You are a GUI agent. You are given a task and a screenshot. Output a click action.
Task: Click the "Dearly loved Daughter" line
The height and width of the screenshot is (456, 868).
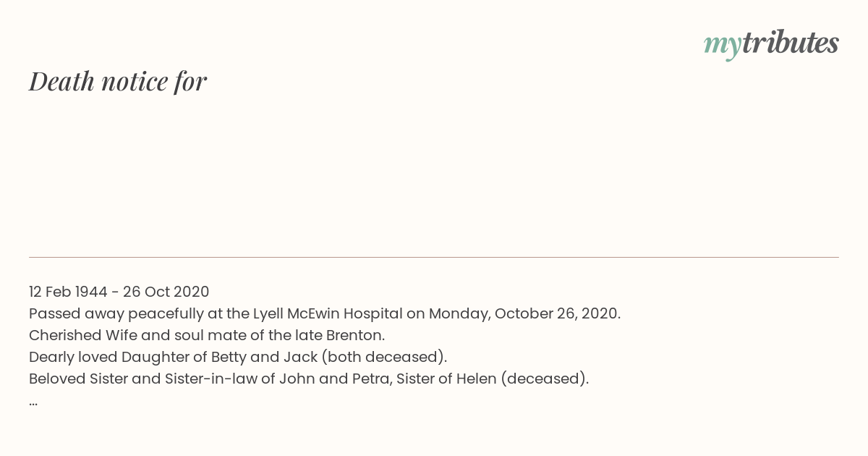238,357
